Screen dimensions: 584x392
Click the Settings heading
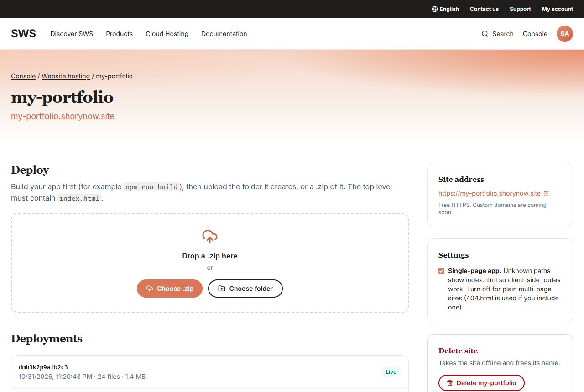[x=454, y=255]
